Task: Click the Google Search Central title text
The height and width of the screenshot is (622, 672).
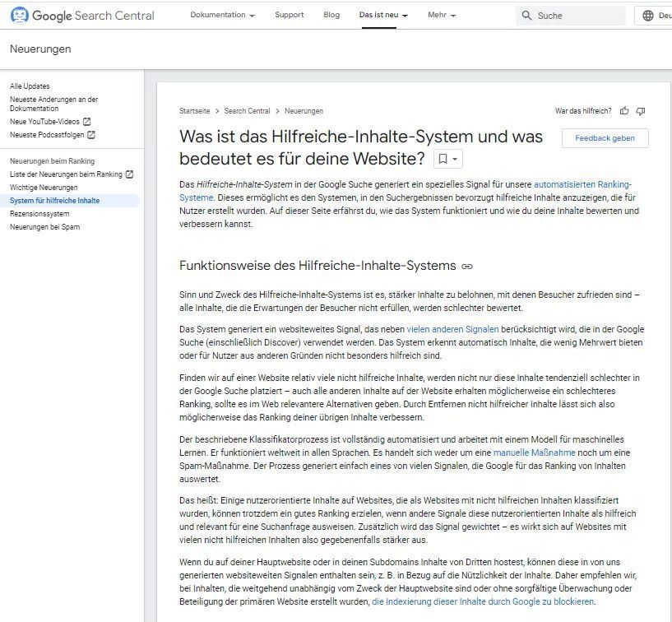Action: 93,16
